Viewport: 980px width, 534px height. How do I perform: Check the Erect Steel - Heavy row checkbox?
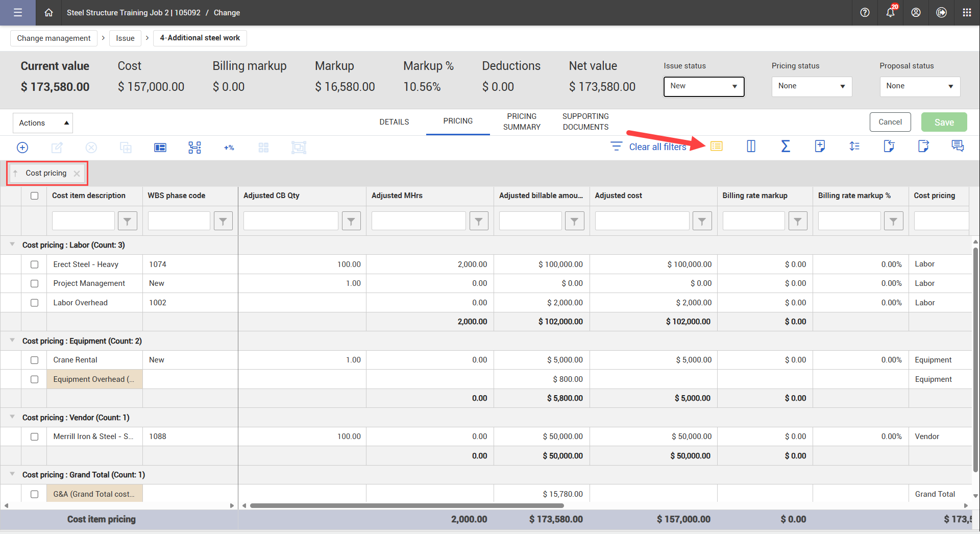(x=34, y=264)
